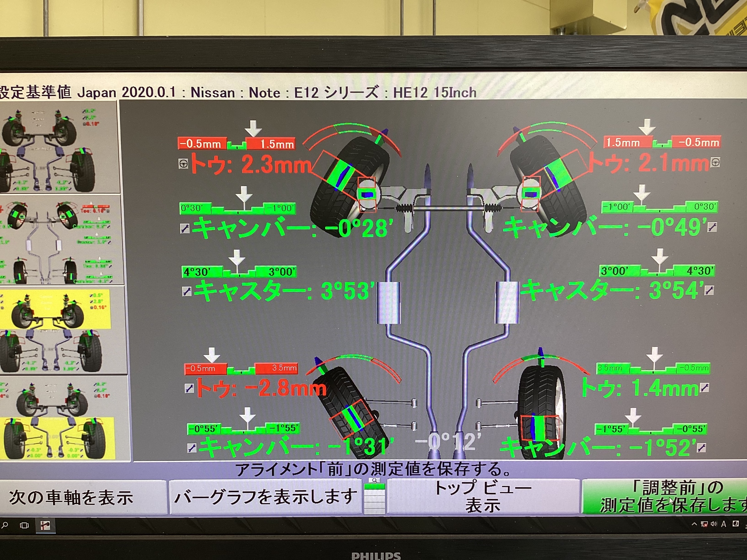Switch to トップ ビュー表示
747x560 pixels.
pos(483,497)
